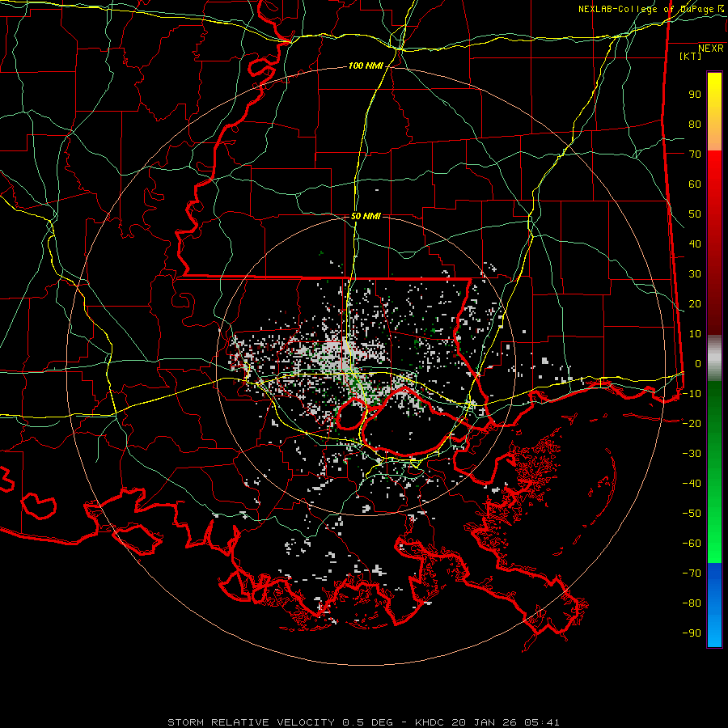Click the Storm Relative Velocity caption at bottom
This screenshot has width=728, height=728.
[x=363, y=722]
